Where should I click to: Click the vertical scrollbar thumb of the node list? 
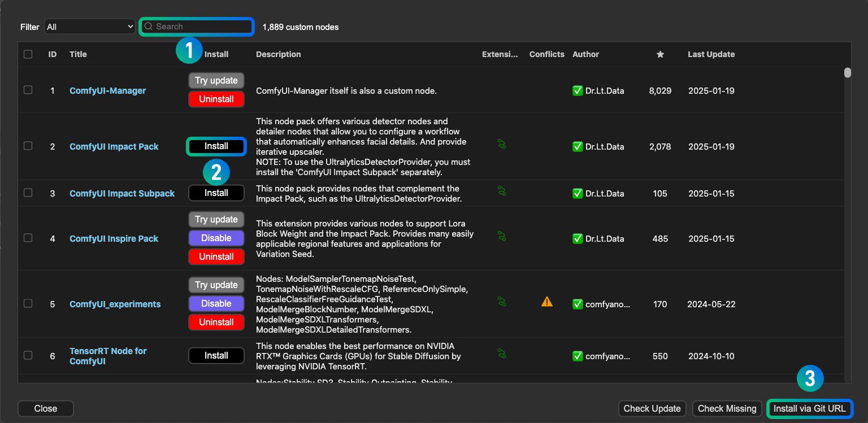pyautogui.click(x=847, y=72)
